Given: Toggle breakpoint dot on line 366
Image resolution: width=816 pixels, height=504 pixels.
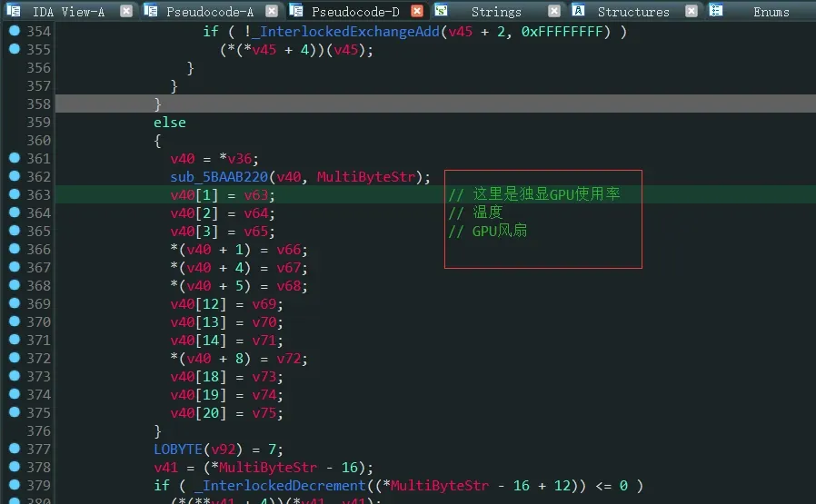Looking at the screenshot, I should click(15, 249).
